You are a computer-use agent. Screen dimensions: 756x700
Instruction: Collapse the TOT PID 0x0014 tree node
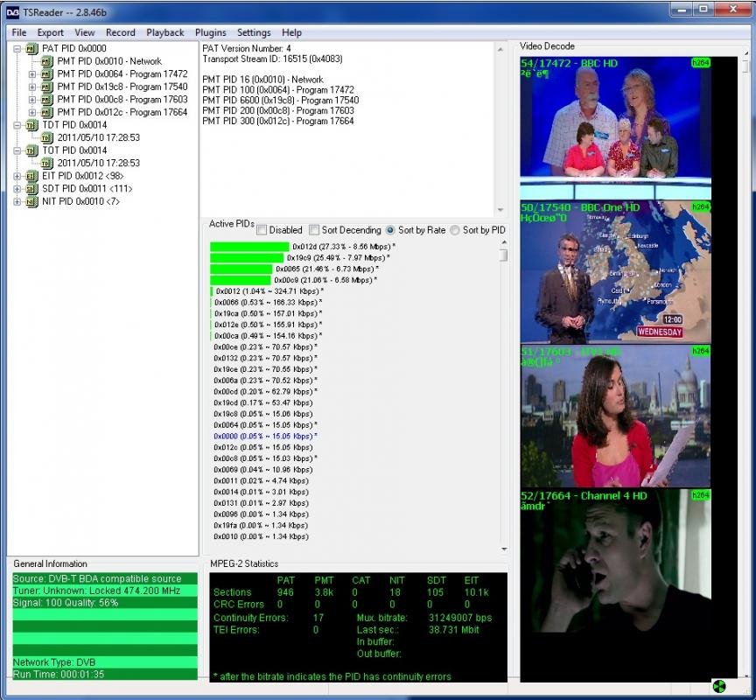pyautogui.click(x=17, y=150)
